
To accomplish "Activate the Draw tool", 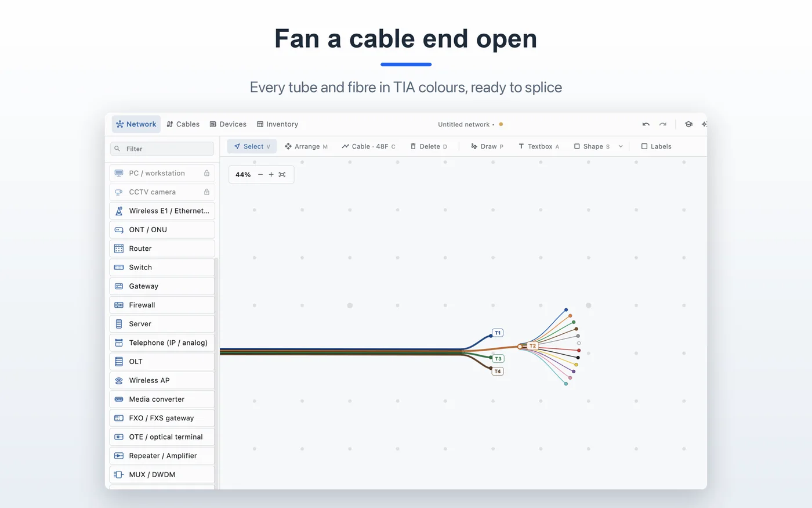I will click(487, 146).
